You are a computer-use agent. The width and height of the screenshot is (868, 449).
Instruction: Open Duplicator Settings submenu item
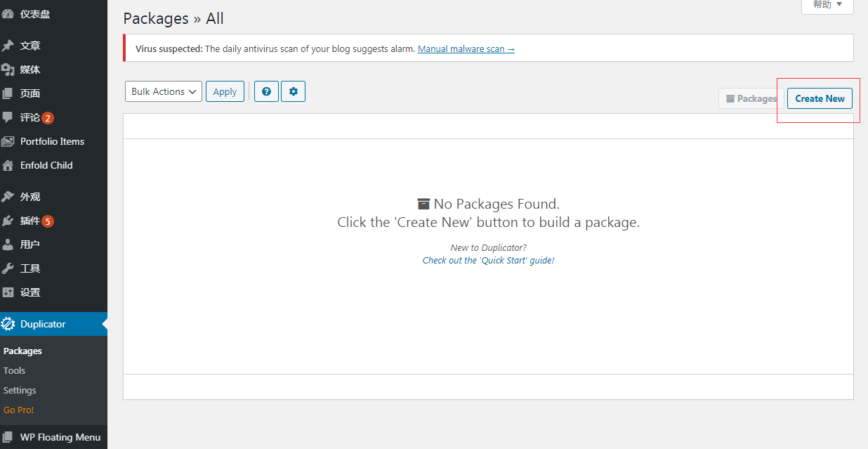20,390
